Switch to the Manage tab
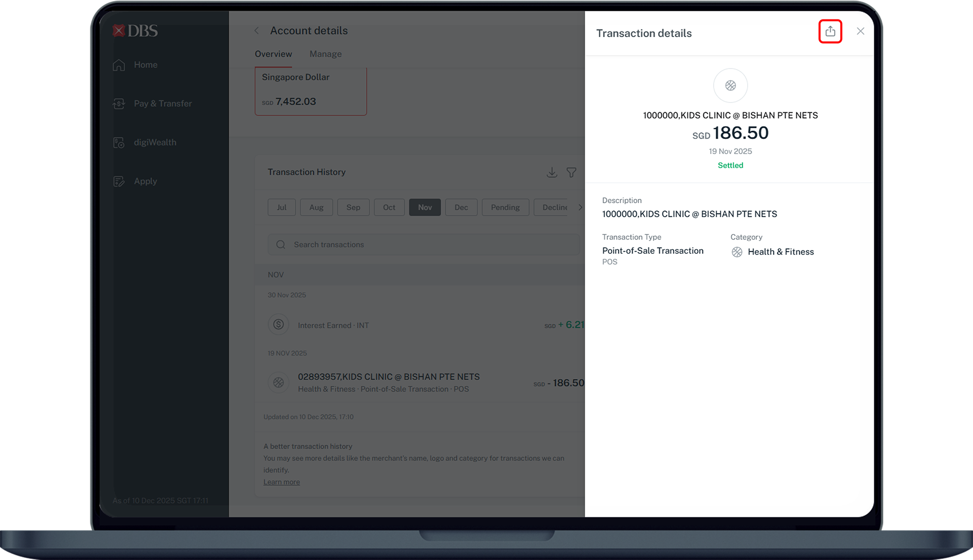 tap(325, 54)
